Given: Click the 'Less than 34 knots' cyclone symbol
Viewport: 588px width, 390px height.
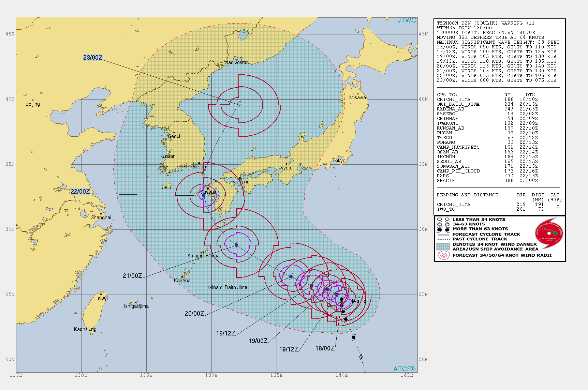Looking at the screenshot, I should pyautogui.click(x=443, y=220).
